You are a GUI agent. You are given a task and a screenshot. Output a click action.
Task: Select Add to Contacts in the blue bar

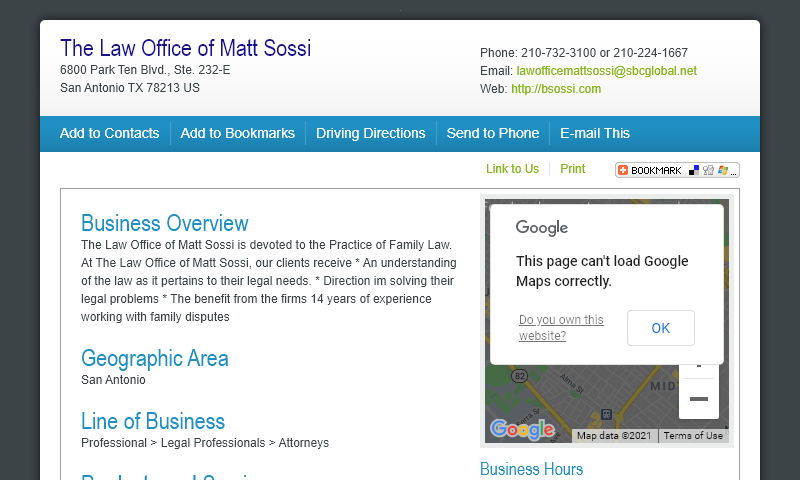click(x=109, y=133)
